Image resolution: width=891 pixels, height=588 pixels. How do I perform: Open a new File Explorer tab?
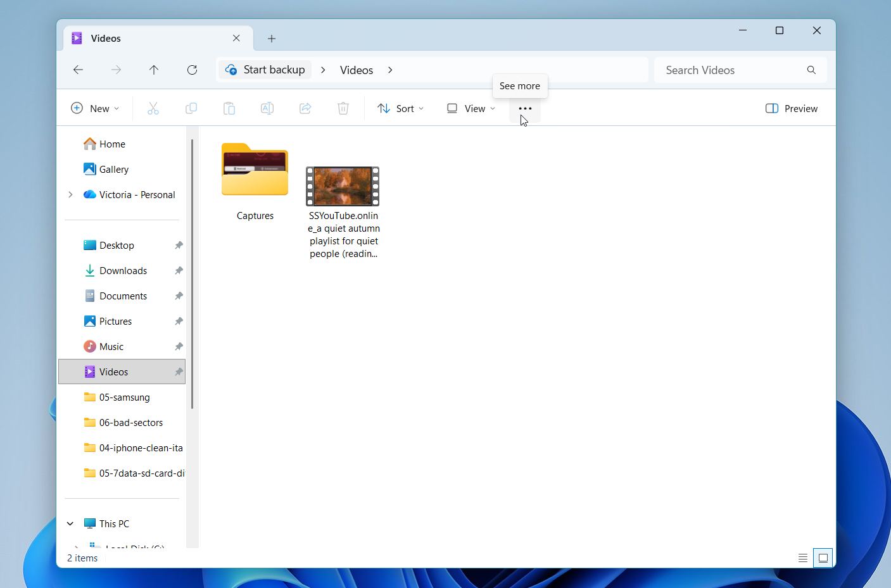click(271, 39)
